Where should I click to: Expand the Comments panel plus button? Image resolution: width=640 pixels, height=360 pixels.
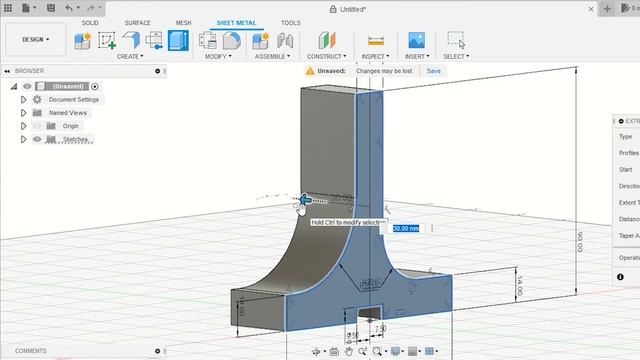click(x=158, y=351)
